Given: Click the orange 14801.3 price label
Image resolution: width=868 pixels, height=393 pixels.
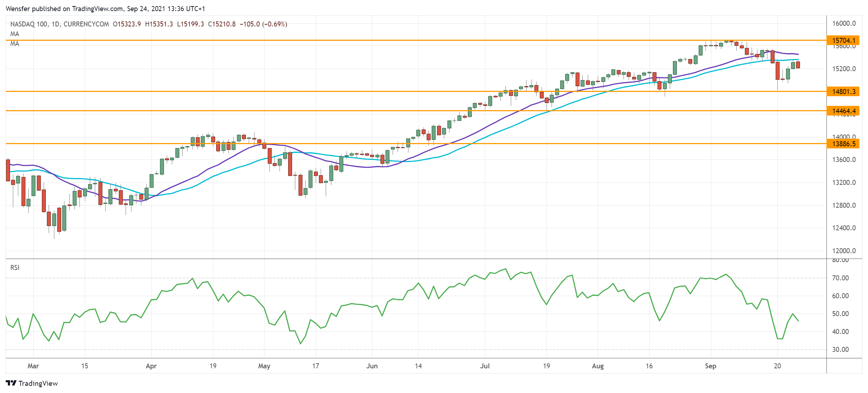Looking at the screenshot, I should coord(843,92).
